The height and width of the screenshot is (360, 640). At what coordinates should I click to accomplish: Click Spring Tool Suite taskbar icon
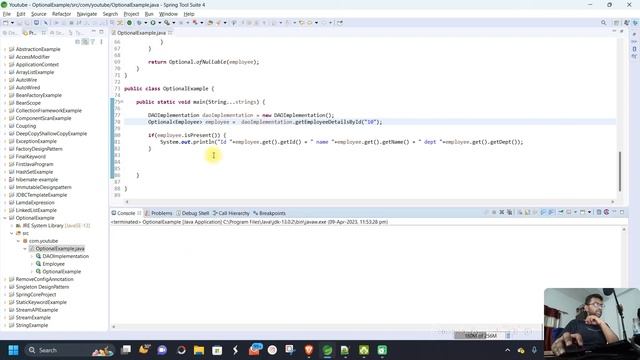tap(327, 350)
